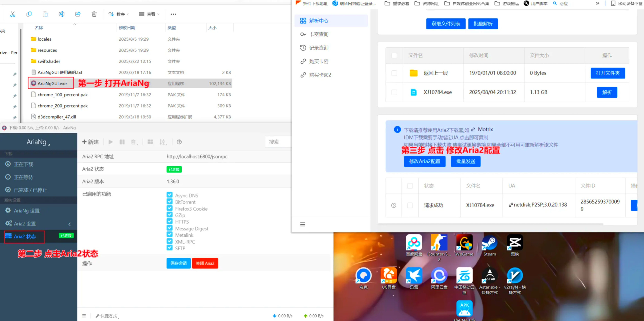Expand the row arrow beside 请求成功

(x=393, y=205)
